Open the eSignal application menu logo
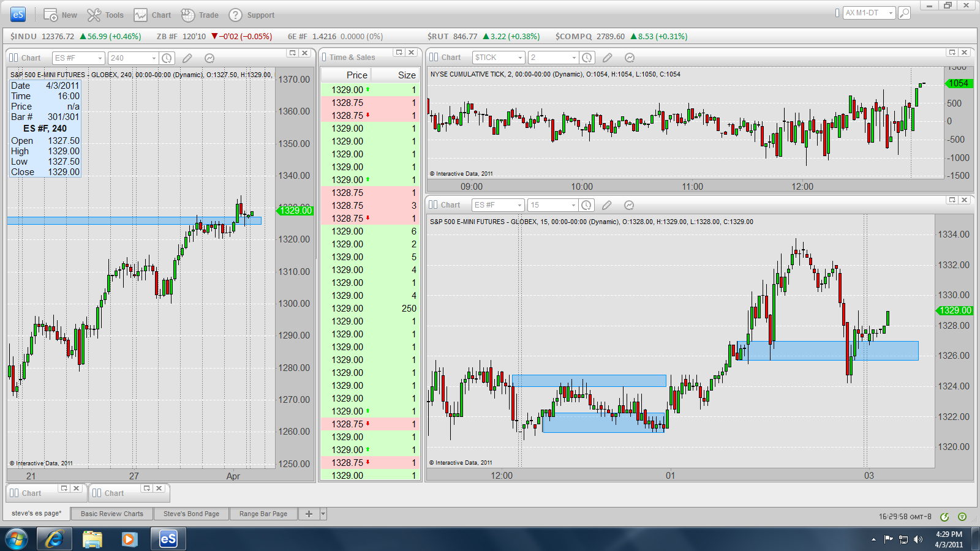 (18, 15)
